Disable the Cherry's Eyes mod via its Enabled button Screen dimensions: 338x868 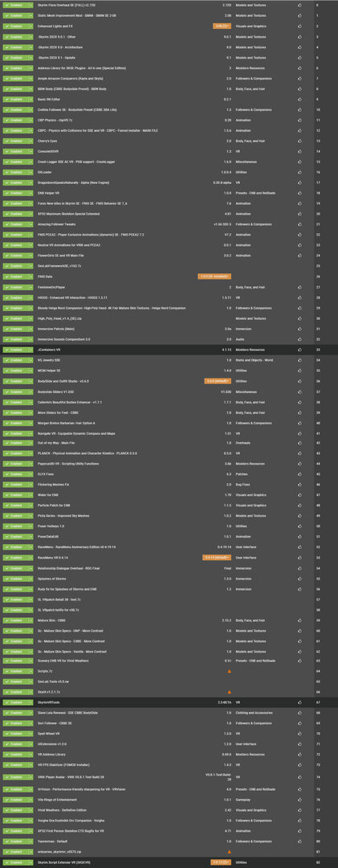click(x=15, y=141)
